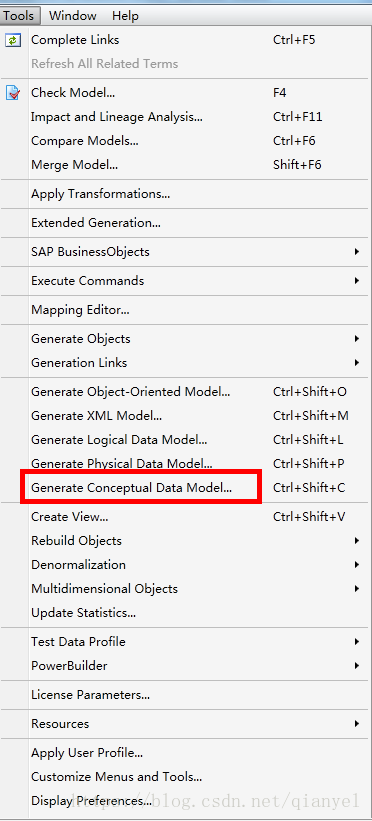The height and width of the screenshot is (821, 372).
Task: Open the Window menu
Action: click(72, 16)
